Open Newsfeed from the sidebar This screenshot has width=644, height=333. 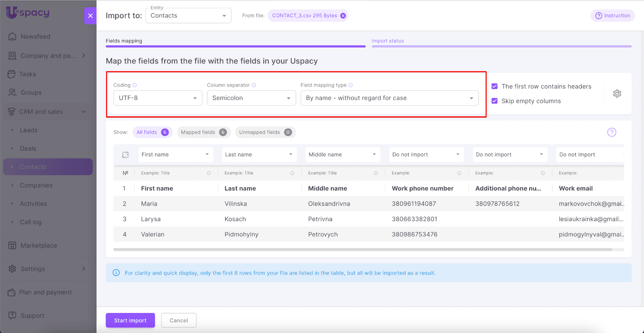[35, 37]
